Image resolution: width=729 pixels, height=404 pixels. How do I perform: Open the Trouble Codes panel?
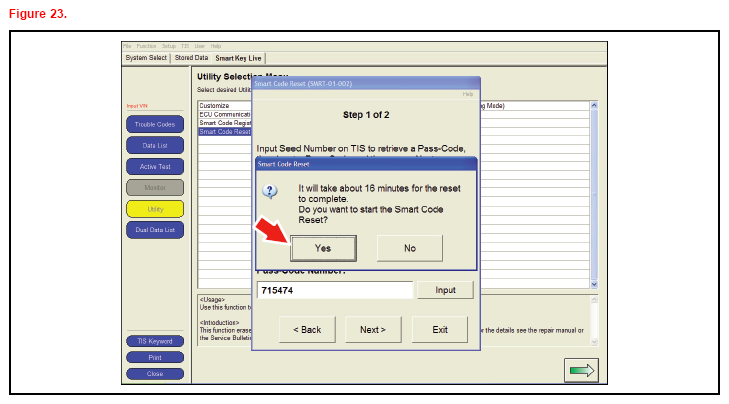point(154,124)
